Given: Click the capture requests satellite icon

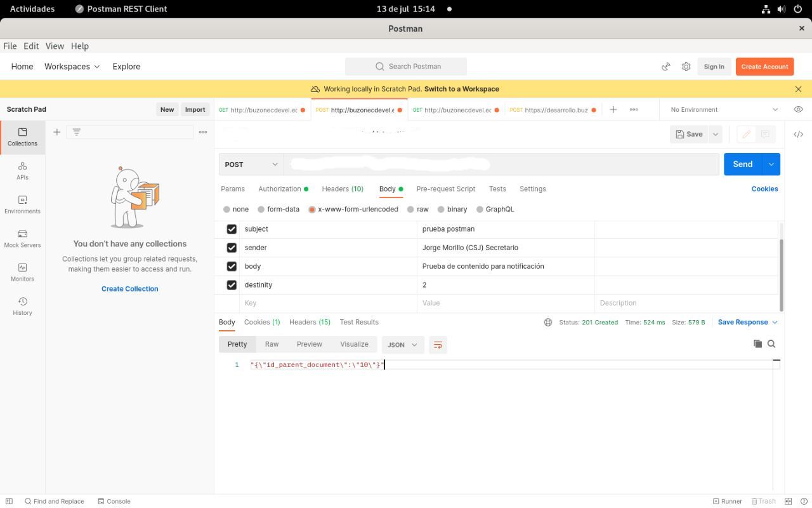Looking at the screenshot, I should [666, 67].
